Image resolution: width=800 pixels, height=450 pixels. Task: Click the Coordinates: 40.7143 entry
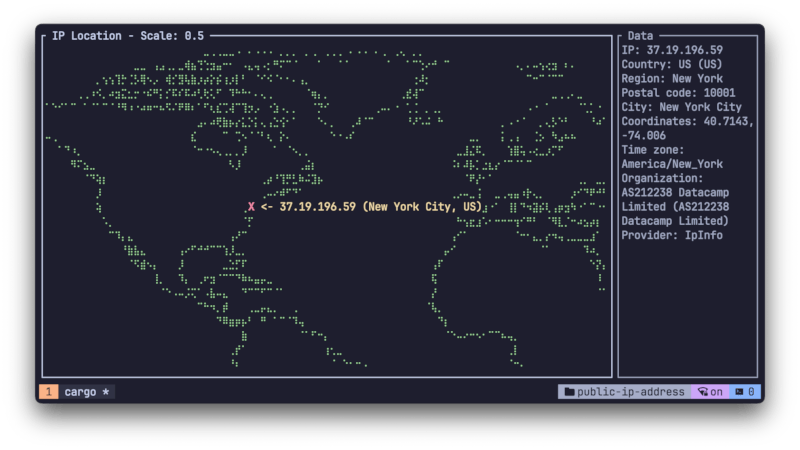click(686, 121)
